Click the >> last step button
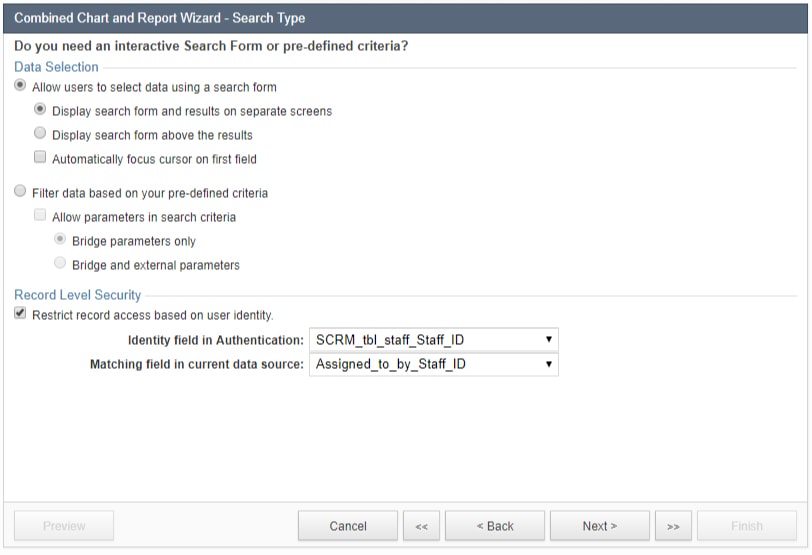The image size is (812, 555). tap(673, 526)
